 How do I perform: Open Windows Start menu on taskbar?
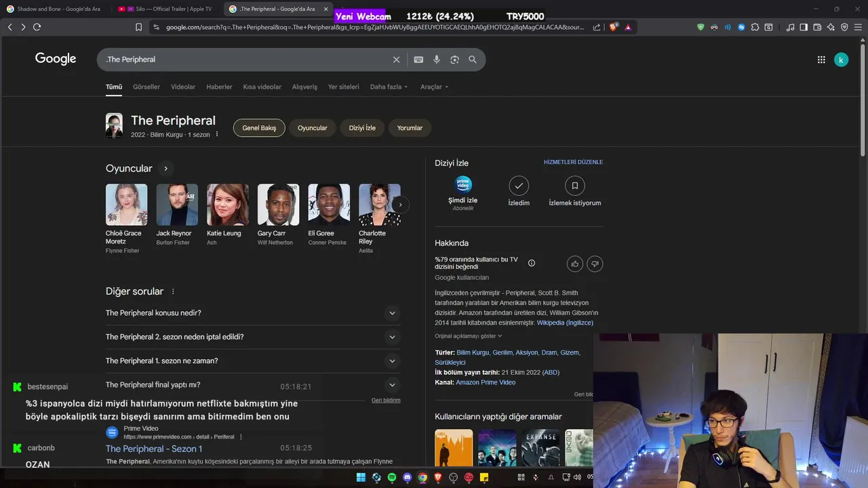tap(361, 478)
